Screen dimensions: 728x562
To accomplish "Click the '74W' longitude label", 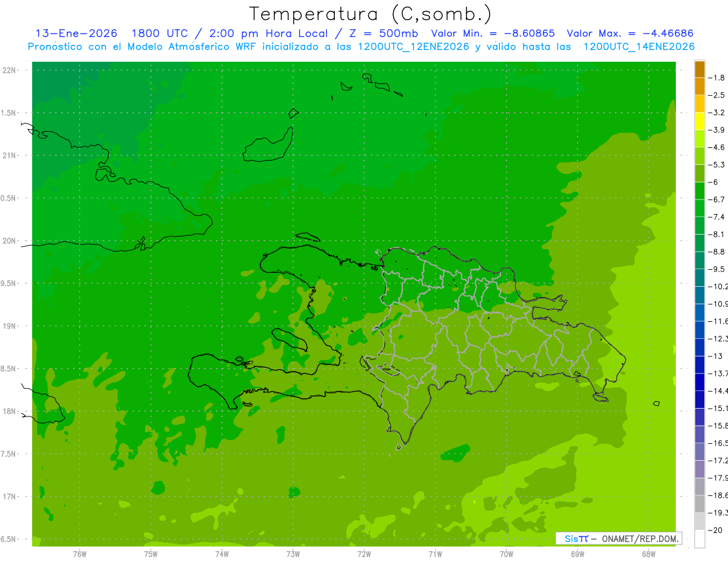I will click(x=222, y=554).
